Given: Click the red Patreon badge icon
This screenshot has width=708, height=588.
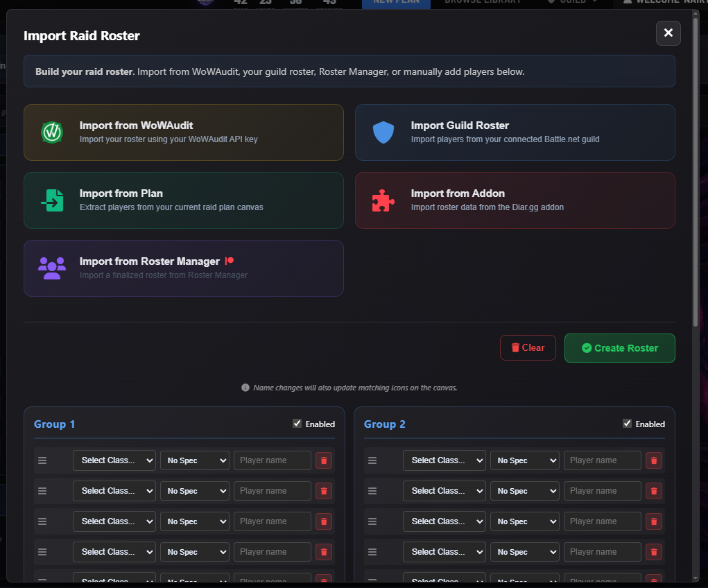Looking at the screenshot, I should (x=230, y=261).
